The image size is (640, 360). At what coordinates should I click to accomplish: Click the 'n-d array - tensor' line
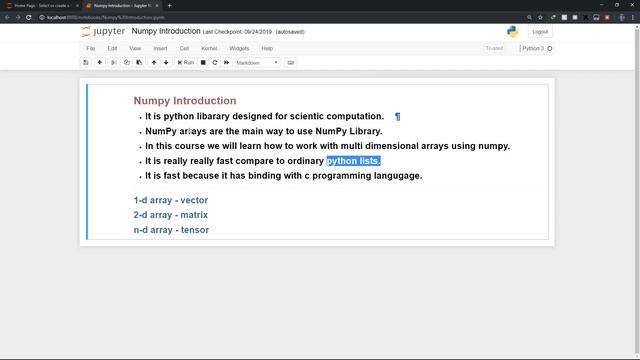point(171,230)
